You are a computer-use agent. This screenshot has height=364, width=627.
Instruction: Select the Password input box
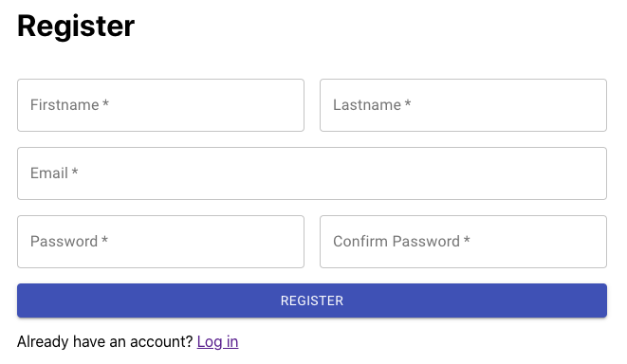click(x=160, y=242)
